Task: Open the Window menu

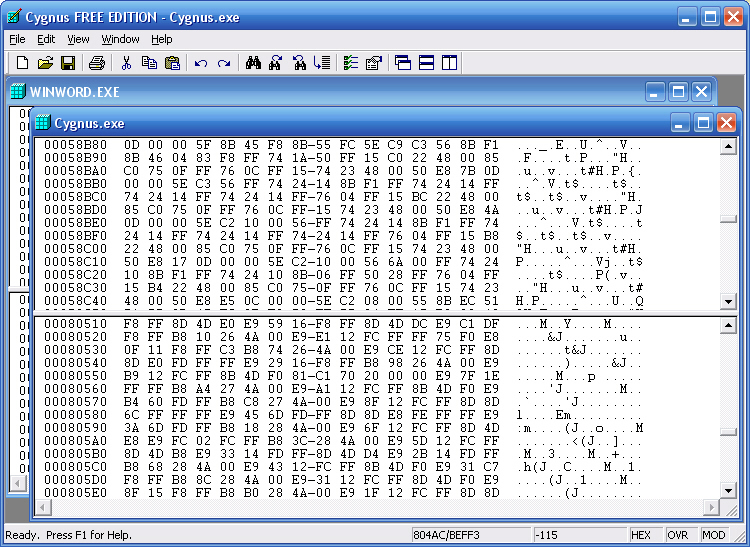Action: click(x=120, y=39)
